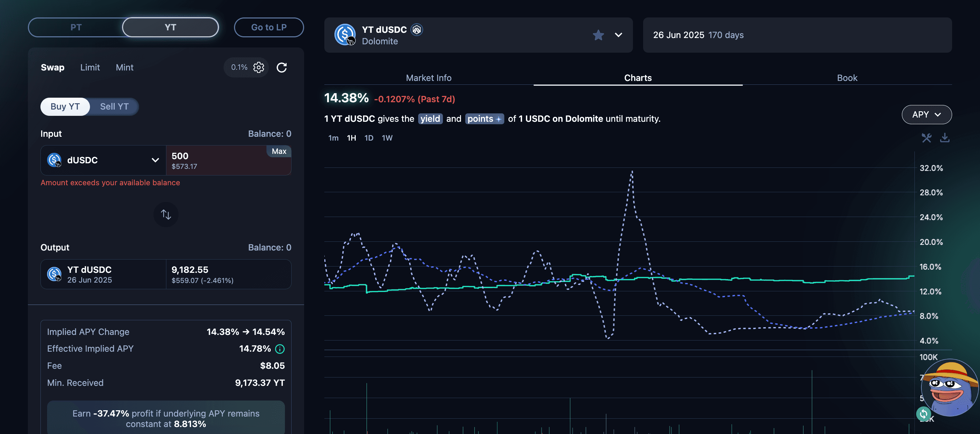Set chart interval to 1W
980x434 pixels.
387,138
